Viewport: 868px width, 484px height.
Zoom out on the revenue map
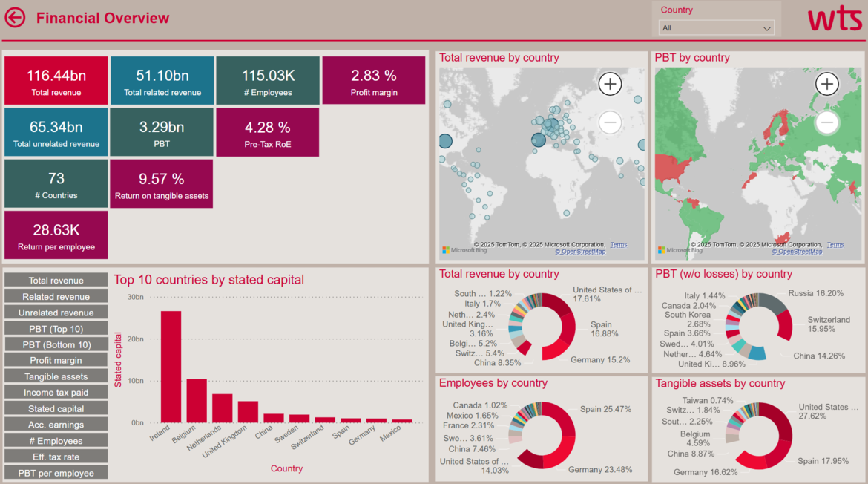pyautogui.click(x=610, y=122)
